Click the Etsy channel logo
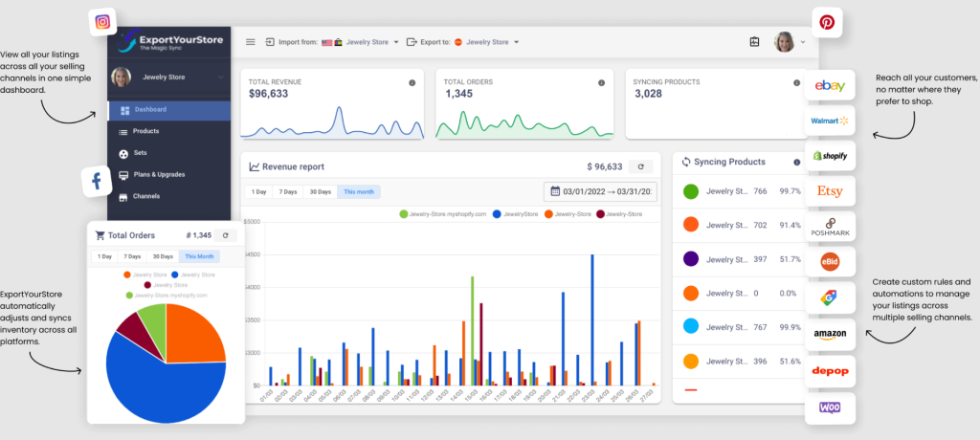 click(x=830, y=191)
